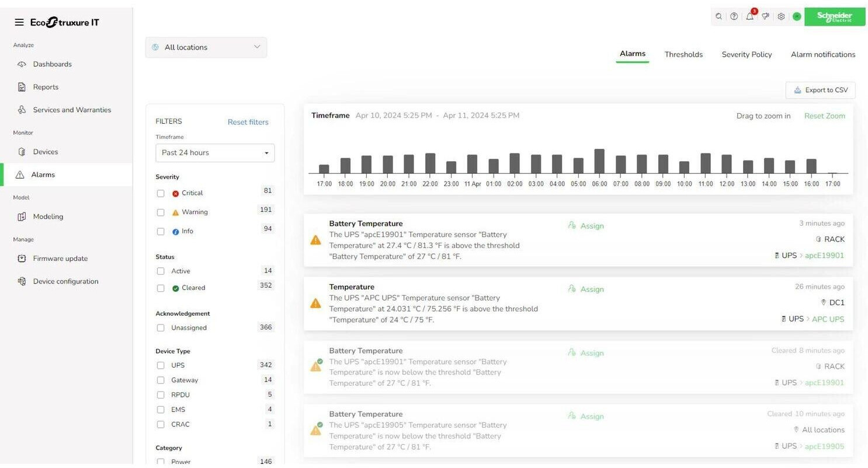
Task: Click the 06:00 bar in the alarm chart
Action: (x=599, y=162)
